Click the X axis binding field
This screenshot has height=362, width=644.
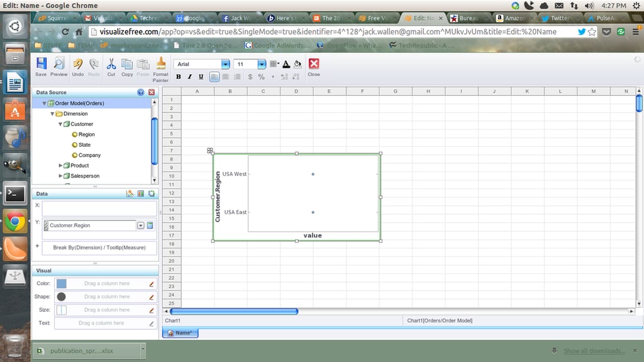point(99,208)
